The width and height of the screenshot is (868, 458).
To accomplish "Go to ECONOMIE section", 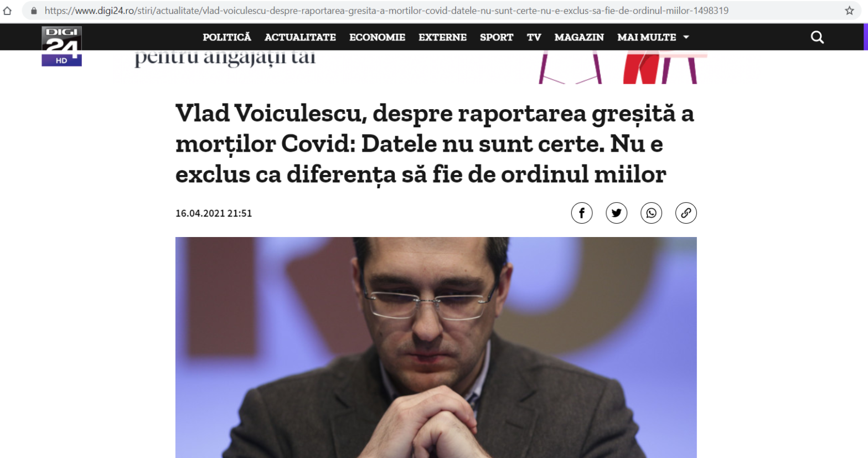I will 377,37.
